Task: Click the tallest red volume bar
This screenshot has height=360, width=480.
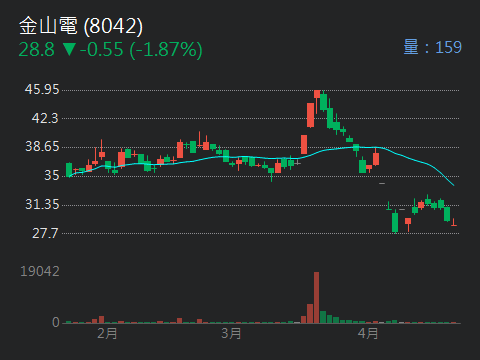Action: [316, 298]
